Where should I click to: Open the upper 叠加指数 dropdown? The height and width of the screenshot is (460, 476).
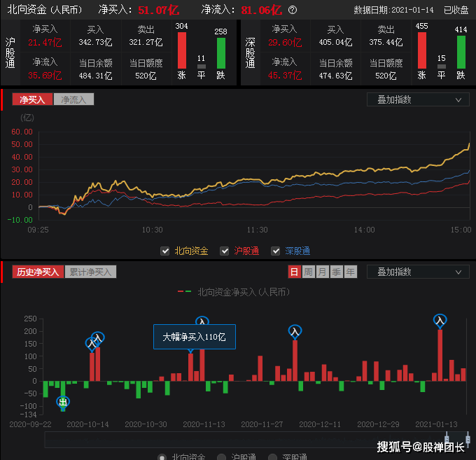418,99
